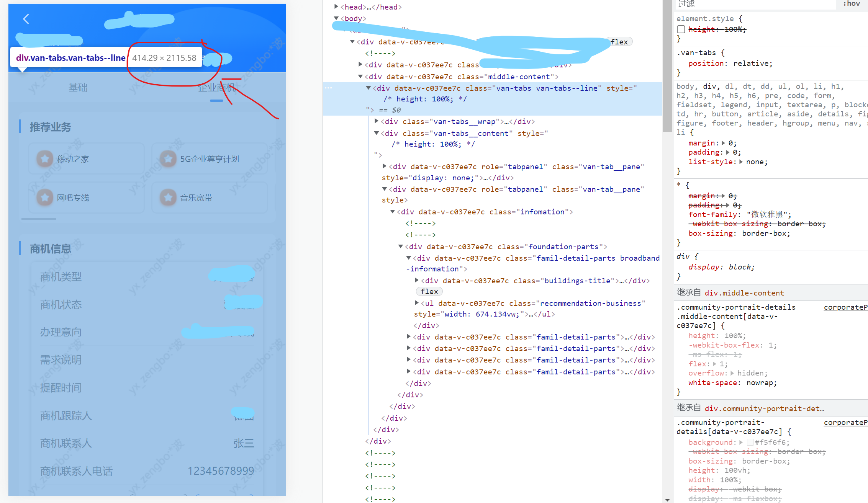The width and height of the screenshot is (868, 503).
Task: Click the div display: block rule
Action: pos(721,267)
